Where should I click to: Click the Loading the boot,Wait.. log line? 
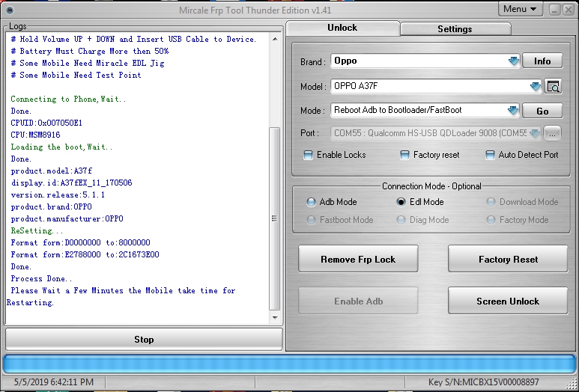pos(61,147)
